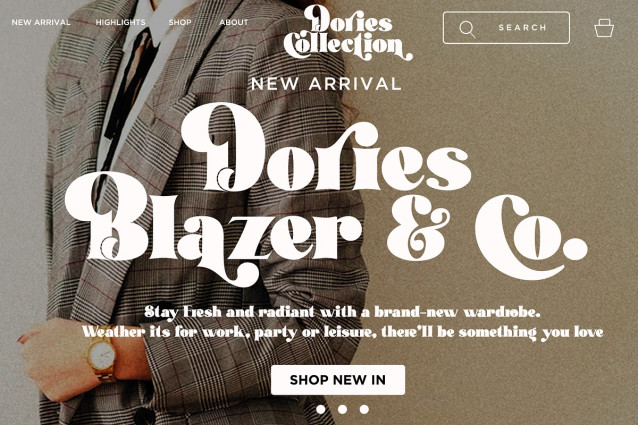Select the third carousel dot
Viewport: 638px width, 425px height.
(x=364, y=409)
